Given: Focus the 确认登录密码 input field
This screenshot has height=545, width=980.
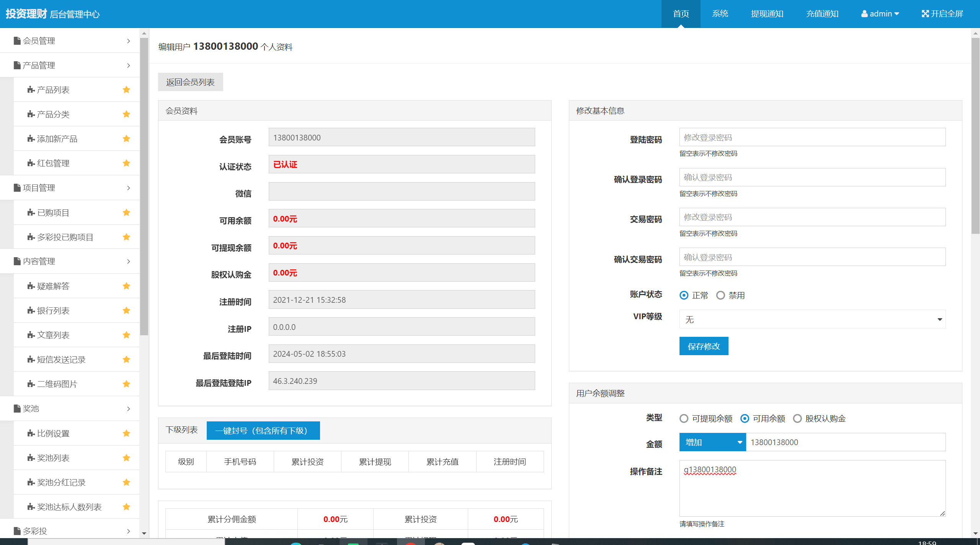Looking at the screenshot, I should pos(812,177).
